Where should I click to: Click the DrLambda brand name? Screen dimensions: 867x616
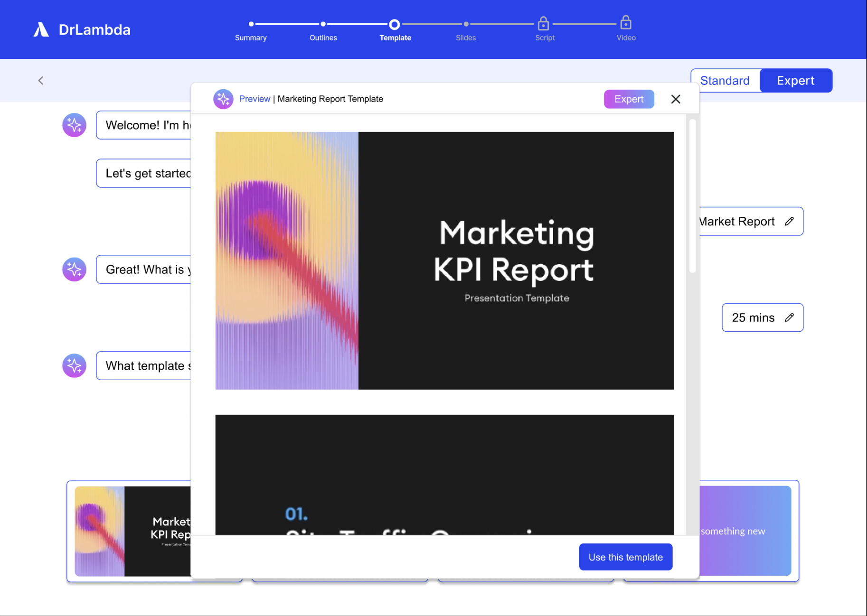click(x=94, y=30)
